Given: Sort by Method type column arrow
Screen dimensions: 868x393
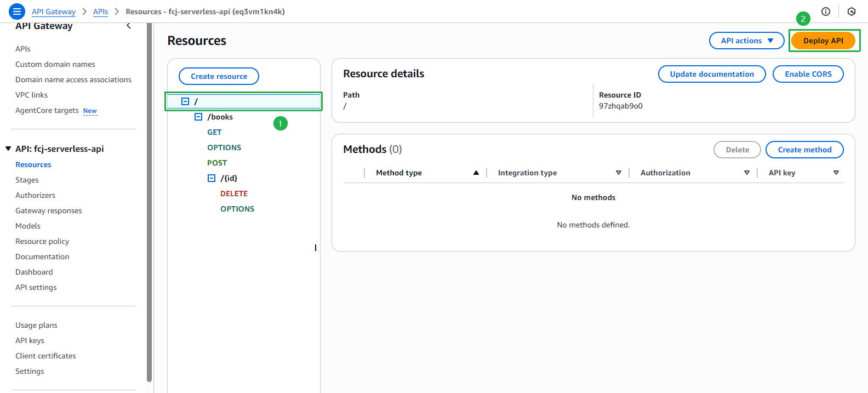Looking at the screenshot, I should click(476, 173).
